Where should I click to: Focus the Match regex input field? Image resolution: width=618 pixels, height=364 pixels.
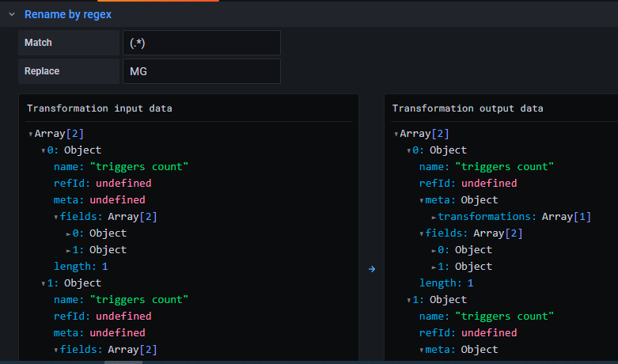coord(202,43)
